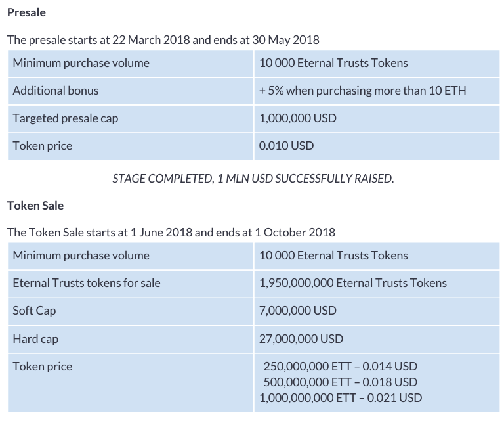Click the 250,000,000 ETT – 0.014 USD line

pyautogui.click(x=340, y=367)
